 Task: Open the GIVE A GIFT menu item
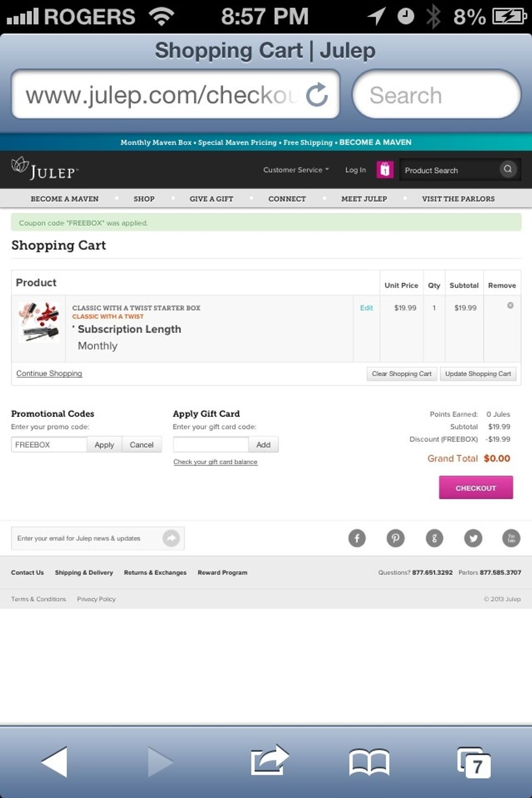click(211, 199)
